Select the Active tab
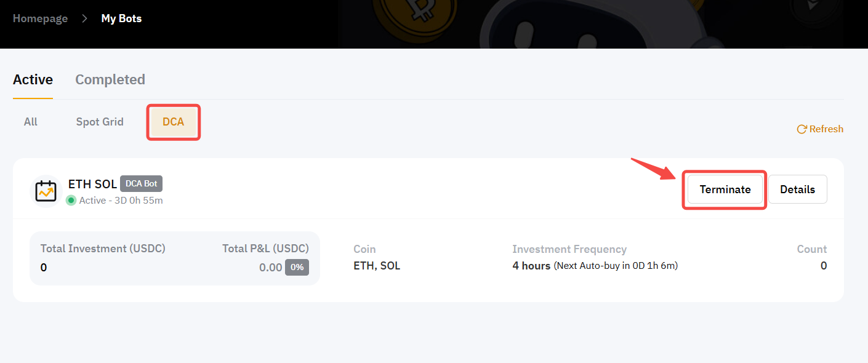 click(x=33, y=79)
